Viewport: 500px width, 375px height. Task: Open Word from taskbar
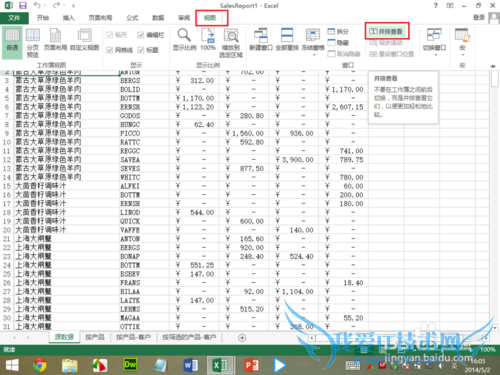click(x=190, y=365)
